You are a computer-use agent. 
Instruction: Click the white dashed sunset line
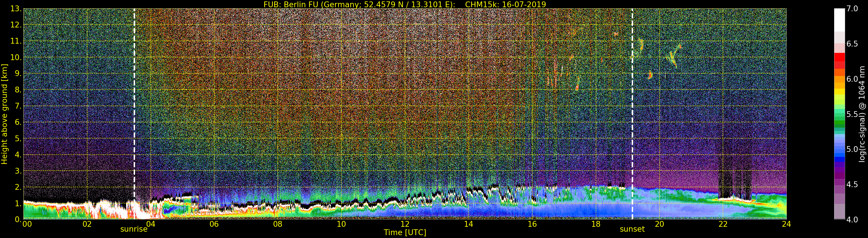pos(632,114)
